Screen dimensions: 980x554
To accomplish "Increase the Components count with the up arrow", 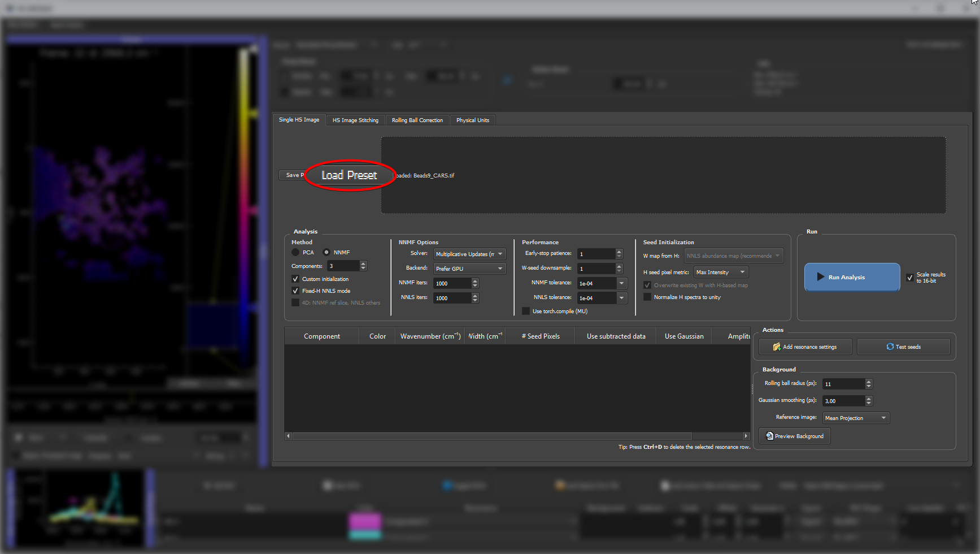I will coord(363,263).
